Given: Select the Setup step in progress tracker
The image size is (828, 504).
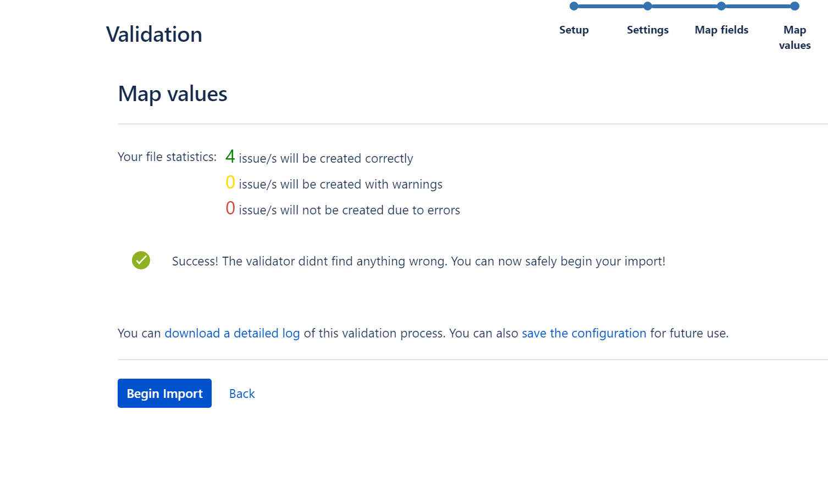Looking at the screenshot, I should tap(574, 30).
